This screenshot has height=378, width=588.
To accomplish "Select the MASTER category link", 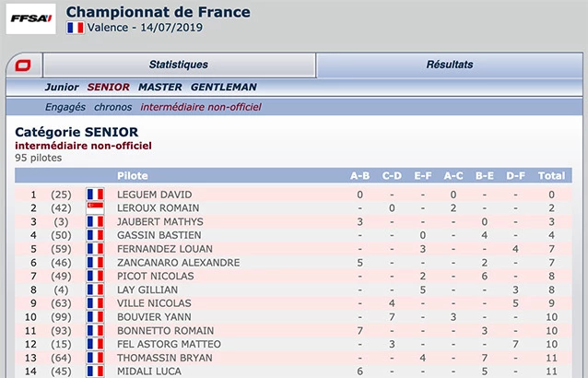I will click(x=160, y=88).
